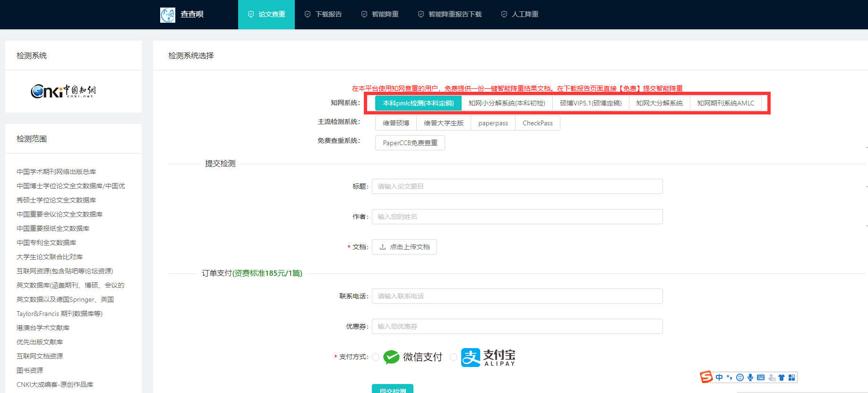Open the Sogou input method S logo
This screenshot has width=868, height=393.
(x=706, y=377)
